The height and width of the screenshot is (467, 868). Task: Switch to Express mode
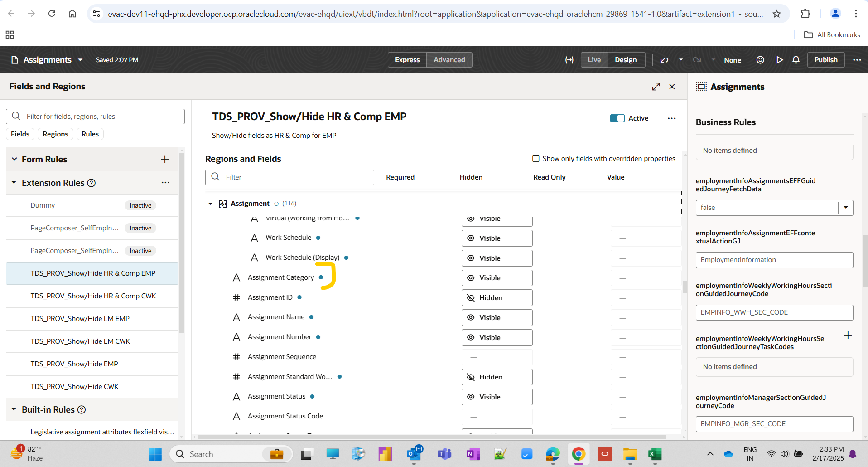point(407,60)
